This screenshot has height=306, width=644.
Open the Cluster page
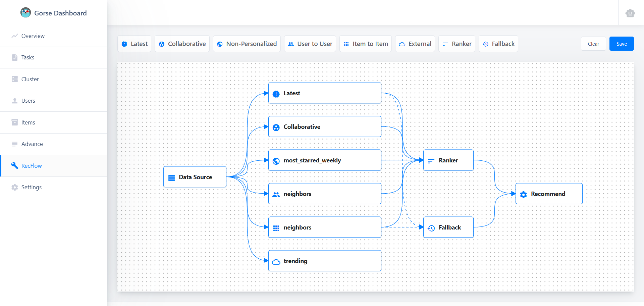coord(30,79)
